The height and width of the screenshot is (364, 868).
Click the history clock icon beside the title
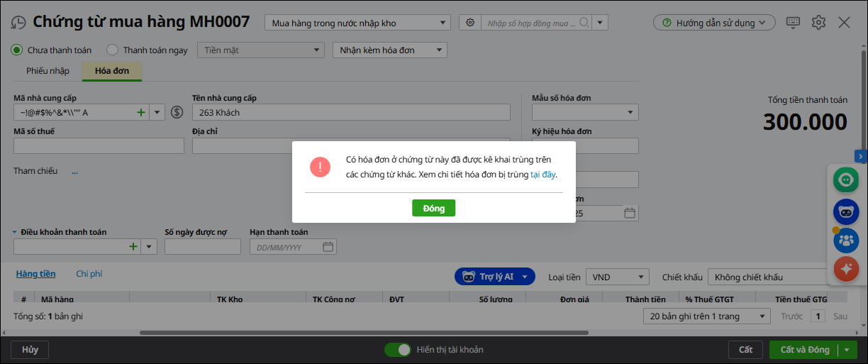[18, 23]
